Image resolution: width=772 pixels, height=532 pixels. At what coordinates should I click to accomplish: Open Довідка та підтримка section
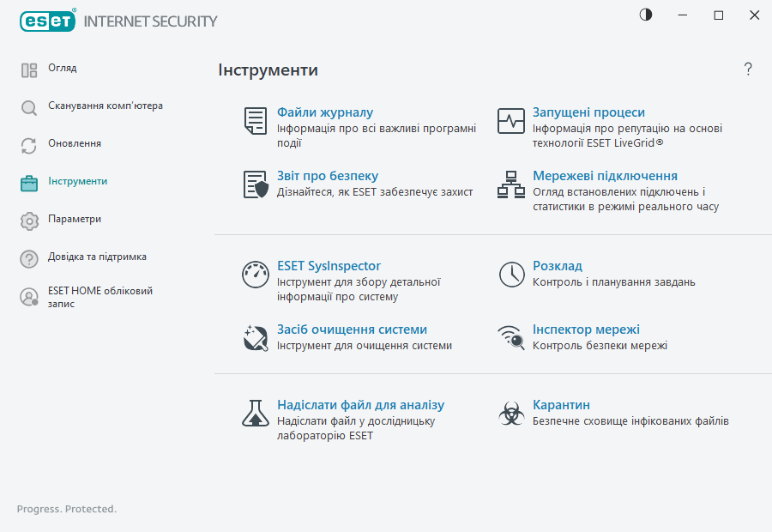[97, 257]
